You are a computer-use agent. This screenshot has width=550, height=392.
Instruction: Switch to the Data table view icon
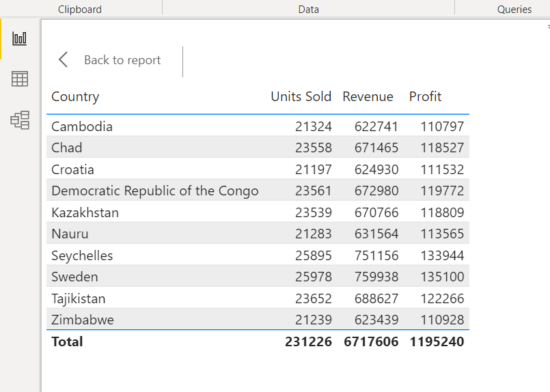[x=20, y=79]
